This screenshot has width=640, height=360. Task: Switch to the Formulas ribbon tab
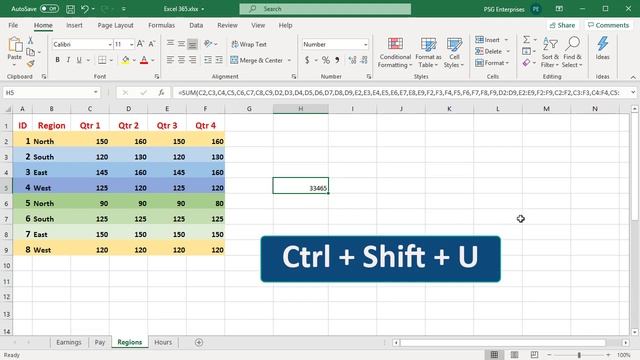coord(161,25)
